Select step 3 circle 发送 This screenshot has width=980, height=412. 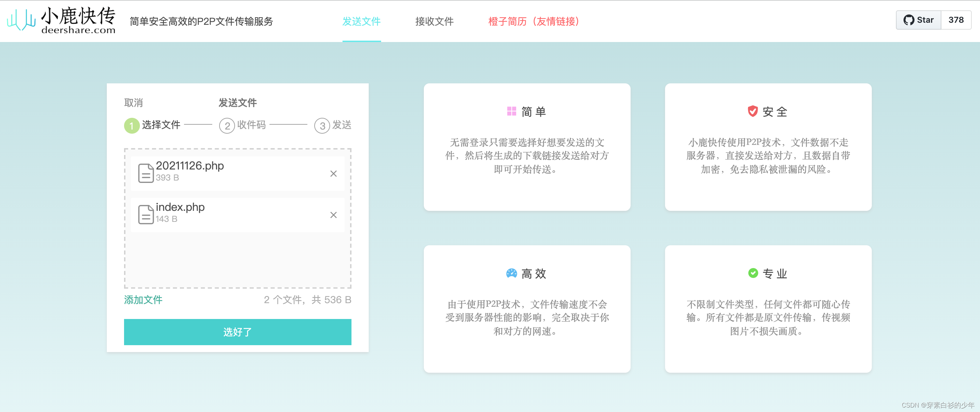(x=322, y=125)
